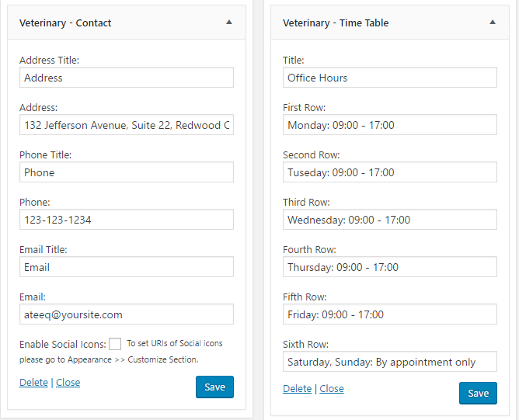519x420 pixels.
Task: Click the First Row Monday field
Action: pyautogui.click(x=389, y=125)
